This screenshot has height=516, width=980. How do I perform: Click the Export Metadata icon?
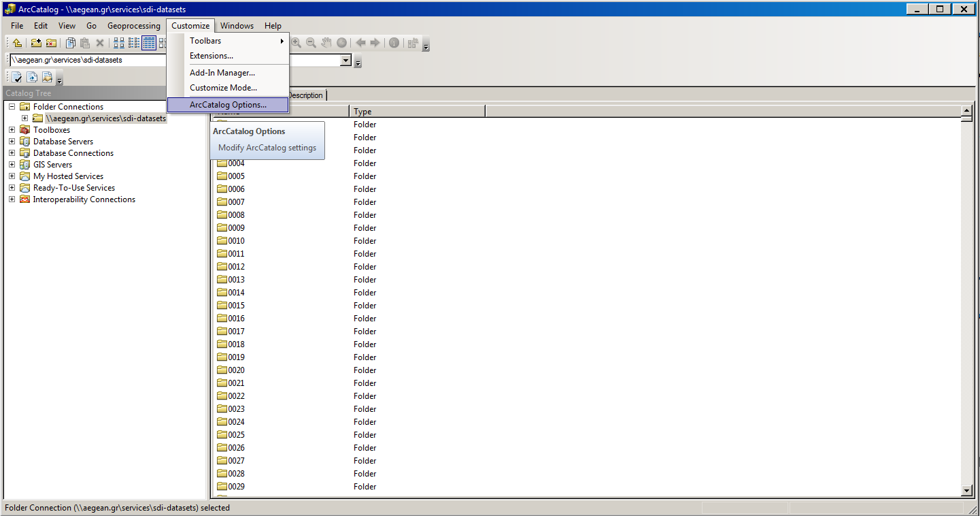point(32,77)
